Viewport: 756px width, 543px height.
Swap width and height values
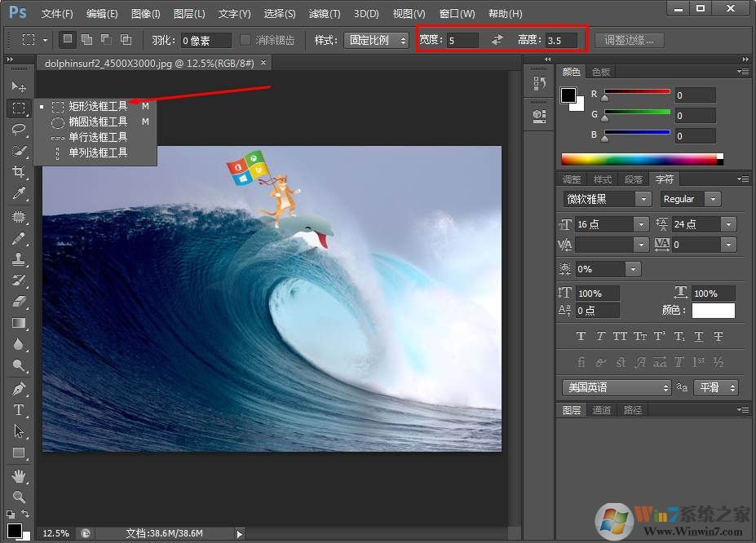[x=497, y=40]
